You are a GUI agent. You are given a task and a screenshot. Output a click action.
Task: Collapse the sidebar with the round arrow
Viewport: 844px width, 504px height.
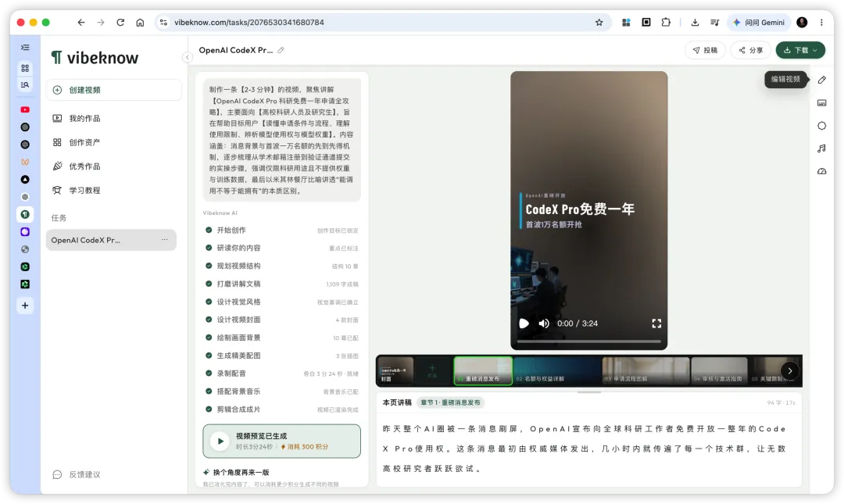188,57
